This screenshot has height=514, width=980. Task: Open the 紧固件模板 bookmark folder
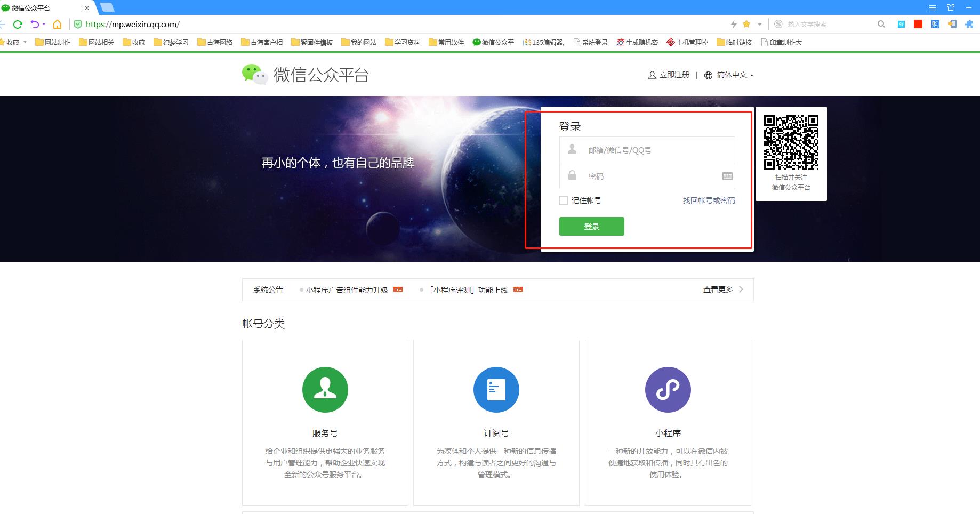[x=312, y=42]
